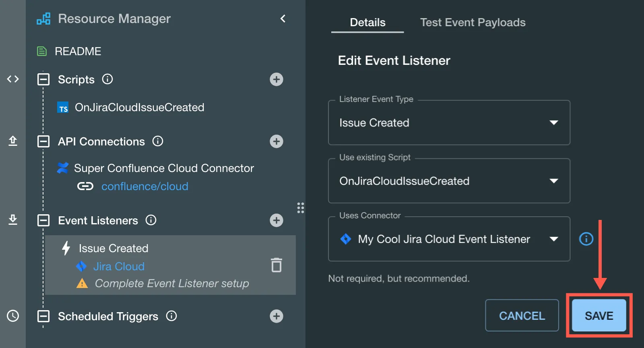644x348 pixels.
Task: Open the README file
Action: click(x=78, y=51)
